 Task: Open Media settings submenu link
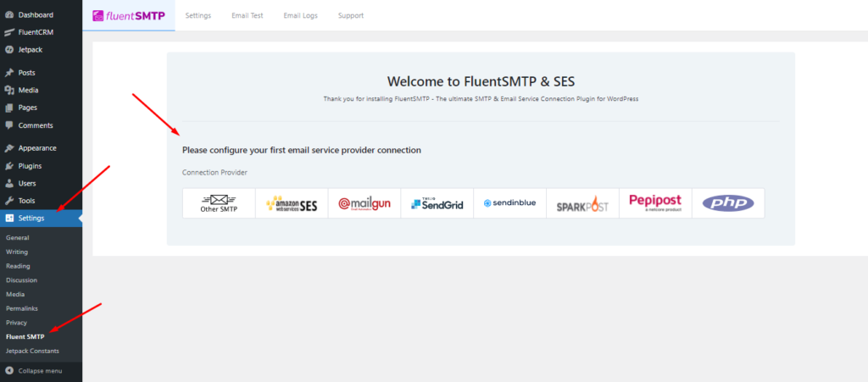pyautogui.click(x=15, y=295)
